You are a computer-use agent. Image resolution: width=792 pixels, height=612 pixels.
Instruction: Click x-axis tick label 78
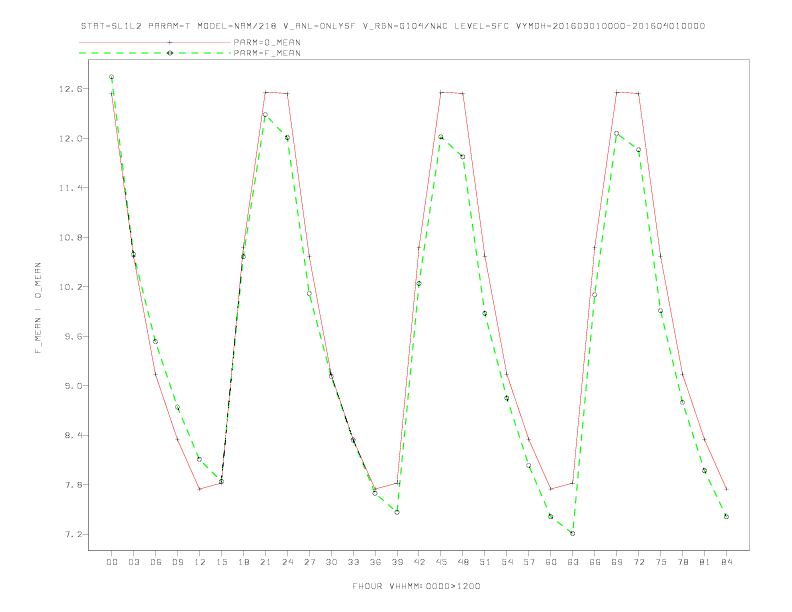(682, 562)
